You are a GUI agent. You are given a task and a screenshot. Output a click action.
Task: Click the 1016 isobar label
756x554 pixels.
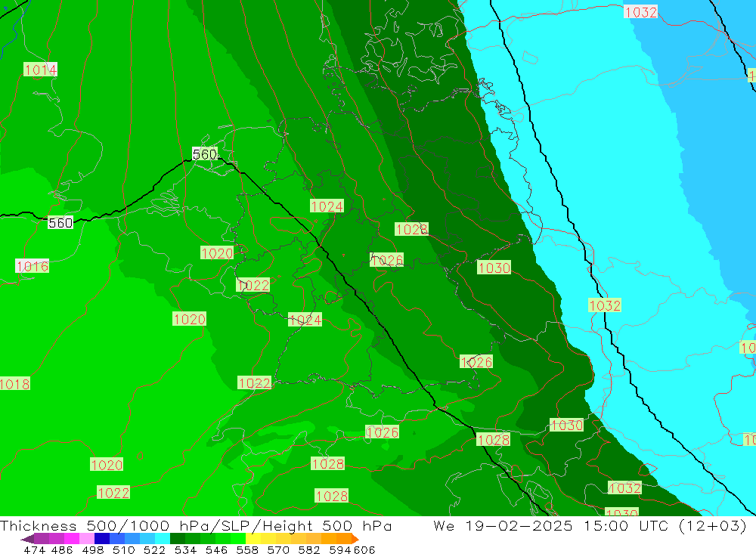click(x=33, y=266)
